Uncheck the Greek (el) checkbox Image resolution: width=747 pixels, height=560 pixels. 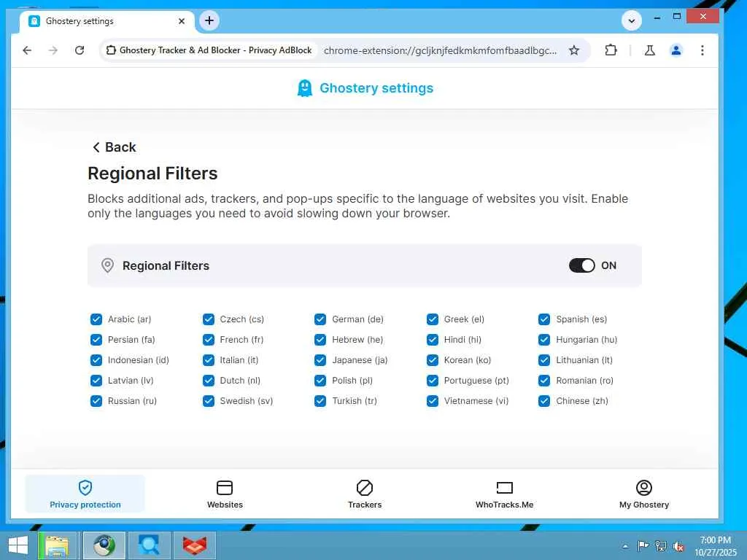(432, 319)
